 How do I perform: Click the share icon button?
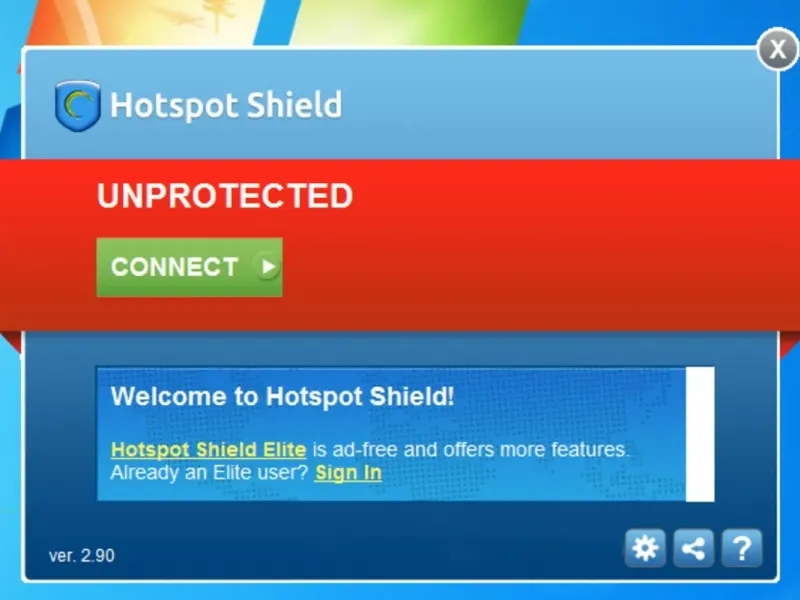tap(693, 548)
